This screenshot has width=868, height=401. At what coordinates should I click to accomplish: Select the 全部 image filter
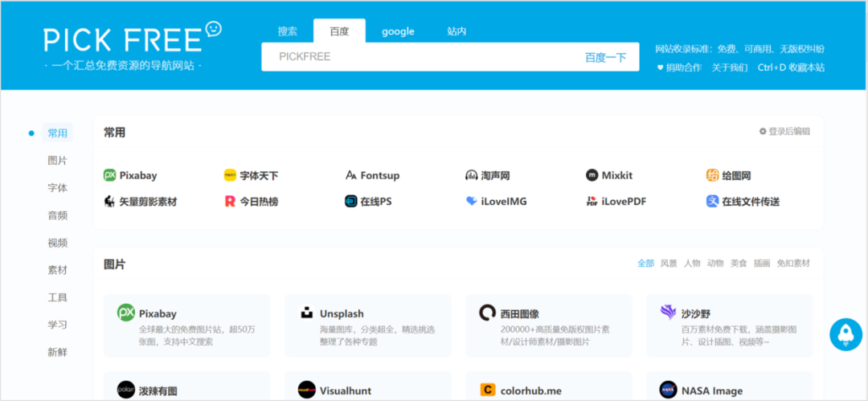coord(645,264)
